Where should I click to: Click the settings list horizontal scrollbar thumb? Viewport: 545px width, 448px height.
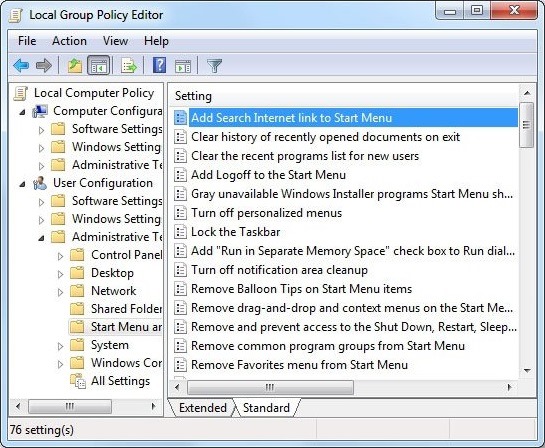pos(270,387)
